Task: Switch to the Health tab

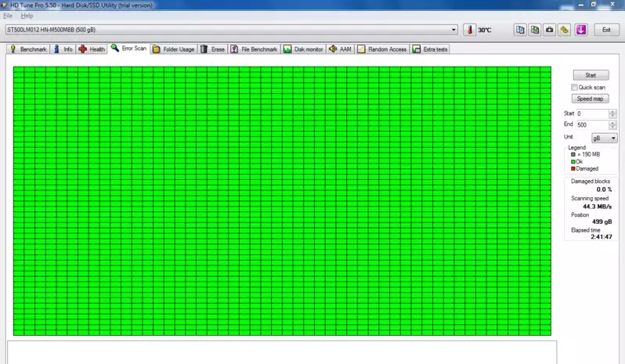Action: [92, 49]
